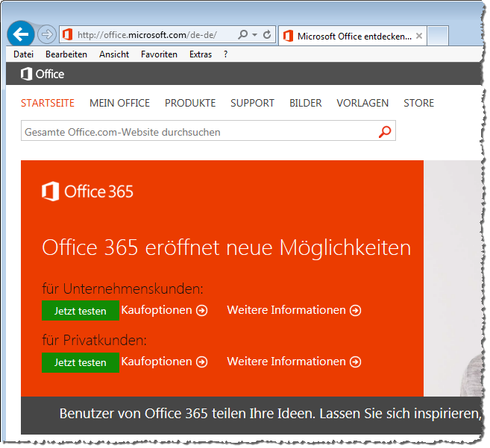
Task: Open the VORLAGEN navigation link
Action: 362,103
